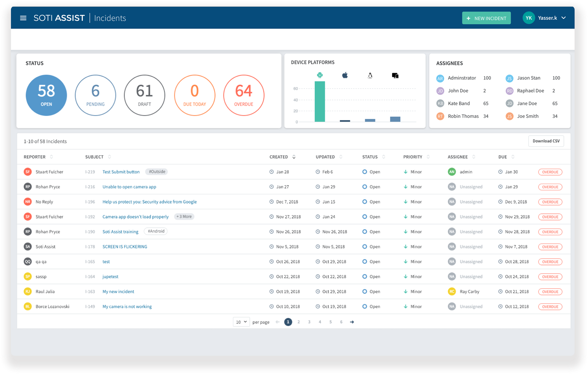Open Unable to open camera app incident

(x=129, y=187)
